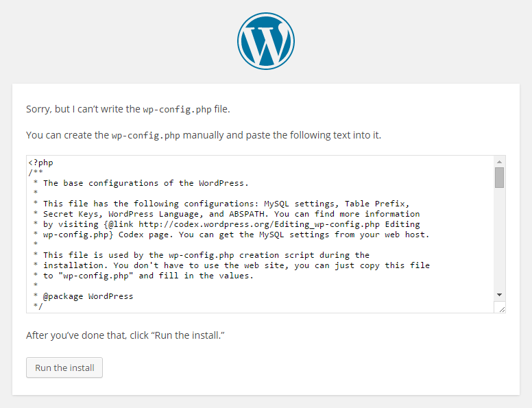Screen dimensions: 532x408
Task: Click the empty scrollbar track below the thumb
Action: (x=500, y=240)
